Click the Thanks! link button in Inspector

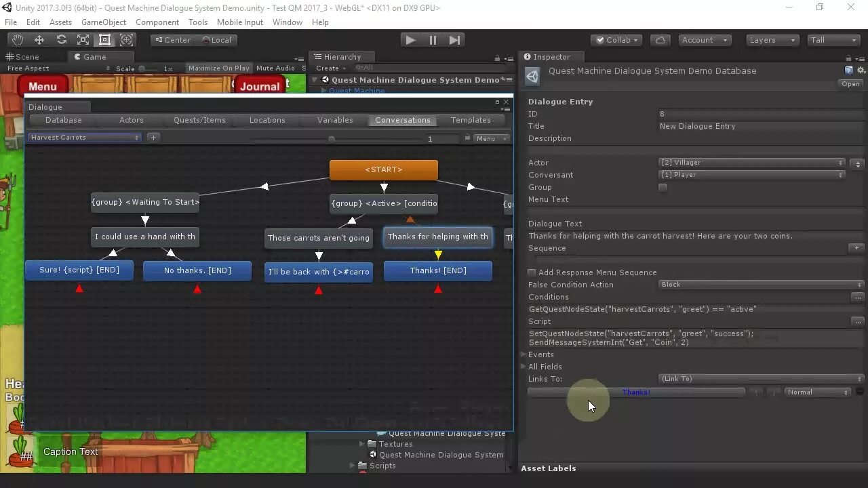point(636,392)
